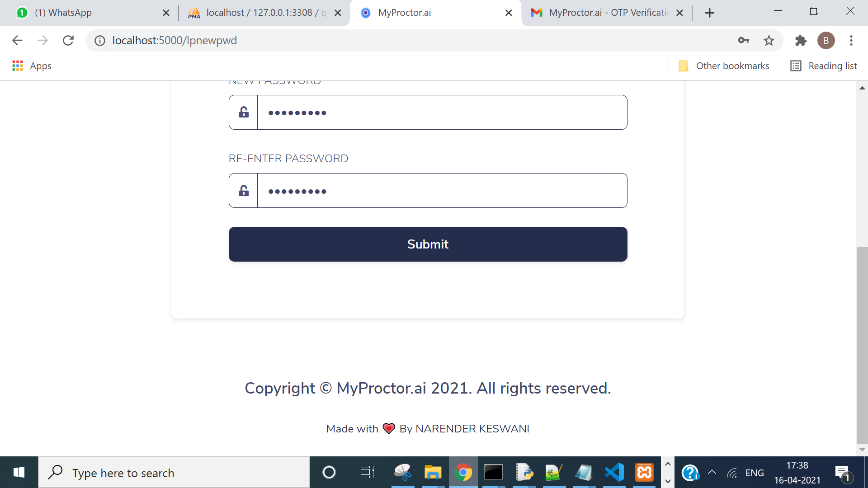Open the Reading list button
The width and height of the screenshot is (868, 488).
824,66
